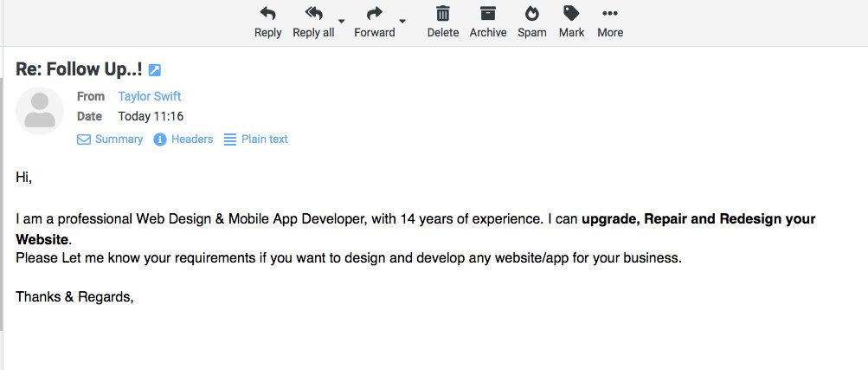The width and height of the screenshot is (868, 370).
Task: Click the Forward arrow icon
Action: 375,13
